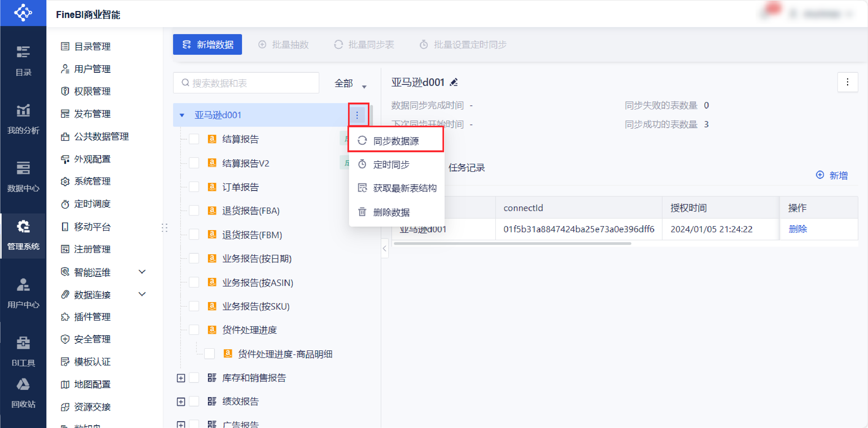The height and width of the screenshot is (428, 868).
Task: Check the 订单报告 checkbox
Action: coord(194,187)
